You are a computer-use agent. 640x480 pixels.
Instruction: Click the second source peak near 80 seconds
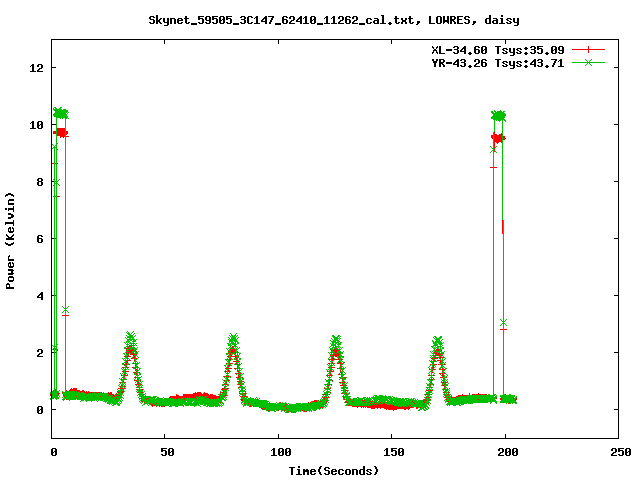[x=233, y=369]
